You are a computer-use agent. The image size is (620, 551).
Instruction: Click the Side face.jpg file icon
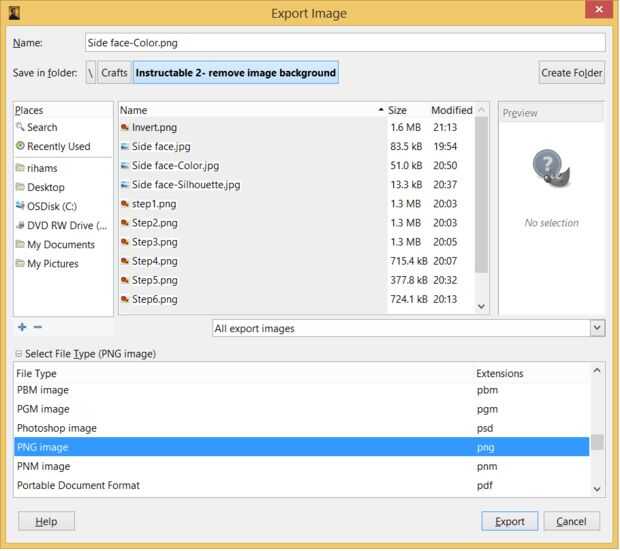point(125,146)
